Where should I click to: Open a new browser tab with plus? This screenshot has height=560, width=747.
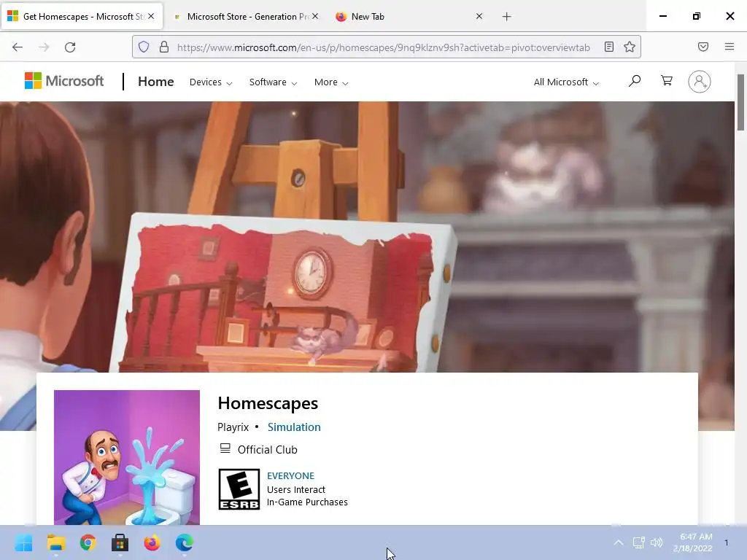(506, 17)
